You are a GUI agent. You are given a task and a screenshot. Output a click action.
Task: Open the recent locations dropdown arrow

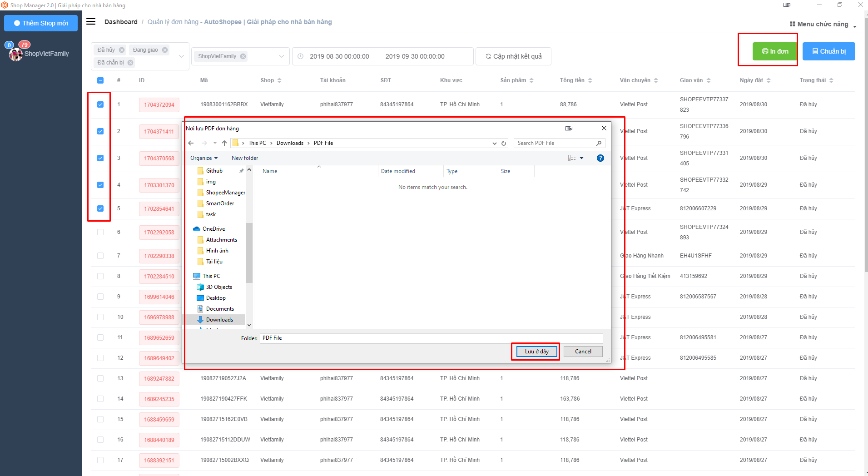pyautogui.click(x=215, y=143)
